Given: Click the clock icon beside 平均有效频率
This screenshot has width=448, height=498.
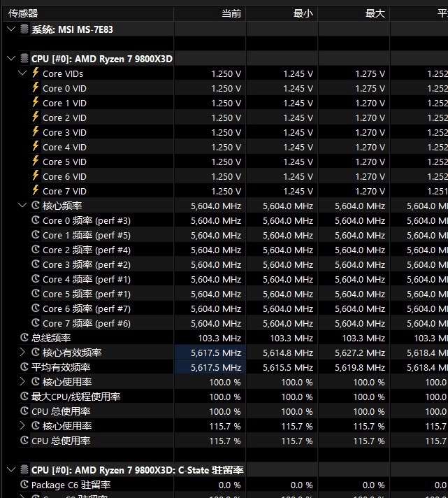Looking at the screenshot, I should [x=24, y=367].
